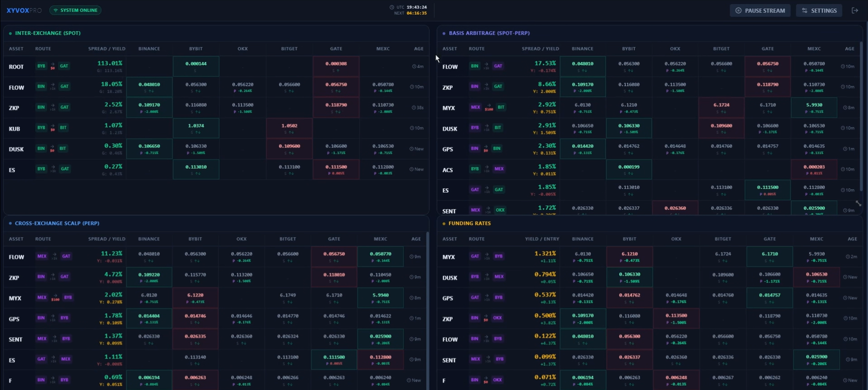Click the System Online status badge
Image resolution: width=868 pixels, height=390 pixels.
coord(75,10)
